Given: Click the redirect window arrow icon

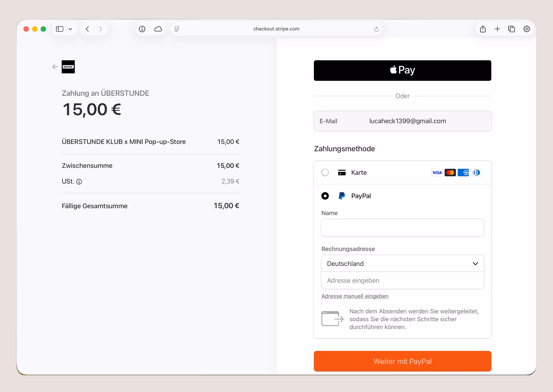Looking at the screenshot, I should (x=332, y=319).
